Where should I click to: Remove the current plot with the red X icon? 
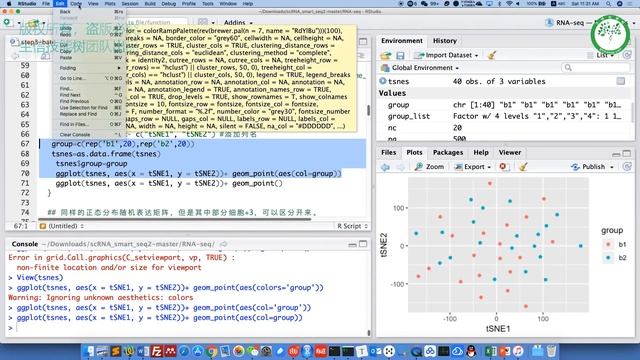click(503, 167)
